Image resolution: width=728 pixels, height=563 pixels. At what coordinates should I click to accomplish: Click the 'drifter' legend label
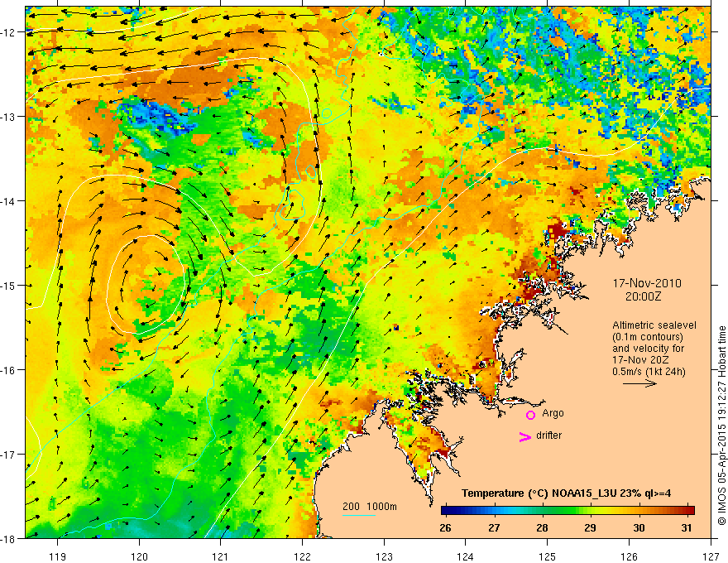[548, 435]
